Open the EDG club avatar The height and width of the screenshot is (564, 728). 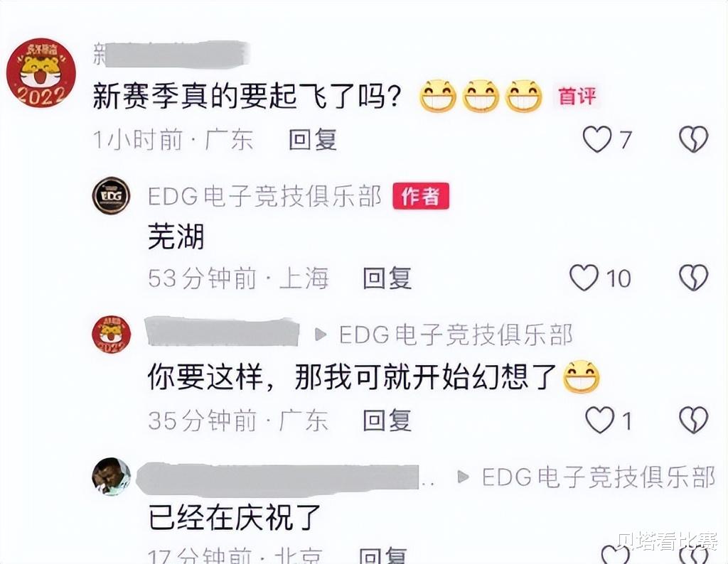pos(111,196)
